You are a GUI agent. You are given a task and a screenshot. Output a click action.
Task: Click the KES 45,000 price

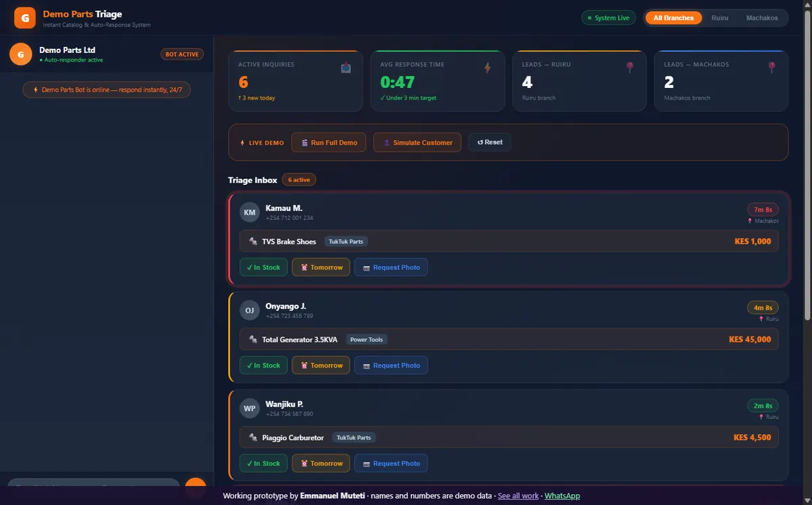[750, 339]
